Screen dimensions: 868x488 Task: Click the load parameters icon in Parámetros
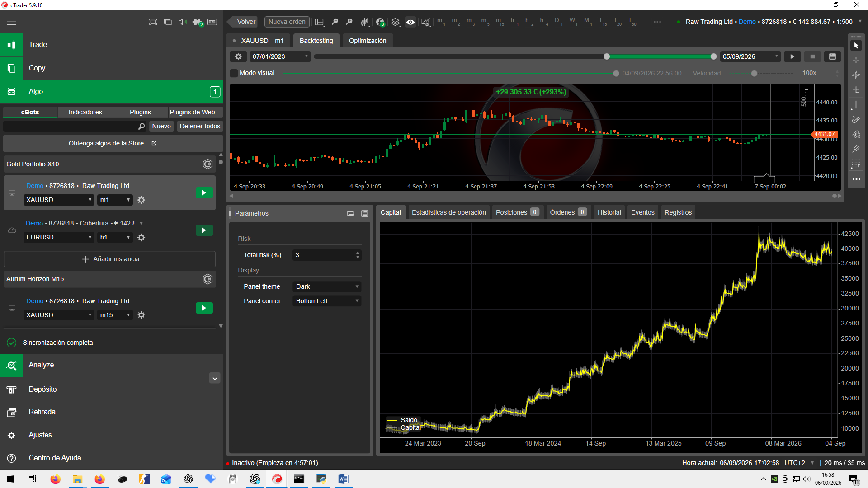(x=350, y=213)
